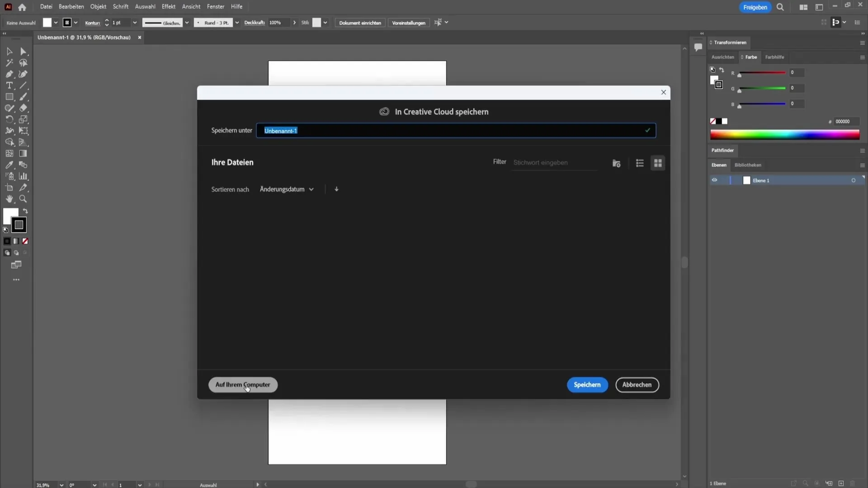868x488 pixels.
Task: Close the Unbenannt-1 document tab
Action: (x=140, y=38)
